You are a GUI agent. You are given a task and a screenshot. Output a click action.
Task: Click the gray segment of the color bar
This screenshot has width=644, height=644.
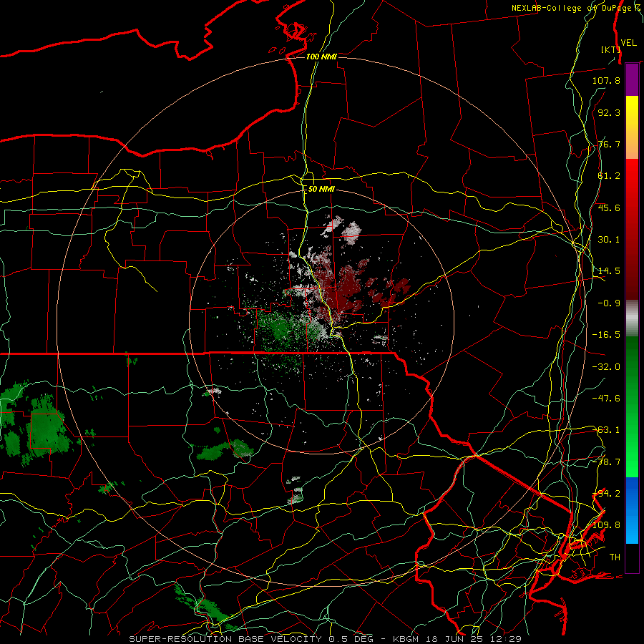[x=632, y=318]
